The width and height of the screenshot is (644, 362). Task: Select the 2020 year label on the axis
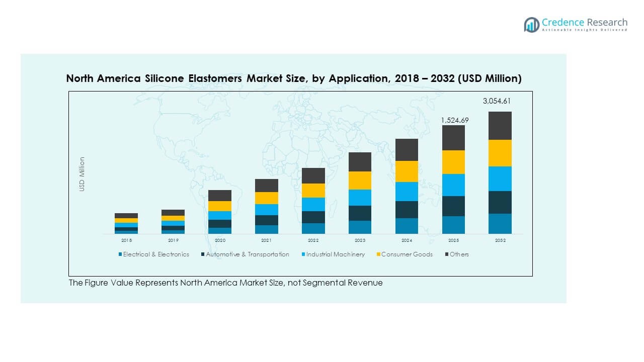click(220, 241)
